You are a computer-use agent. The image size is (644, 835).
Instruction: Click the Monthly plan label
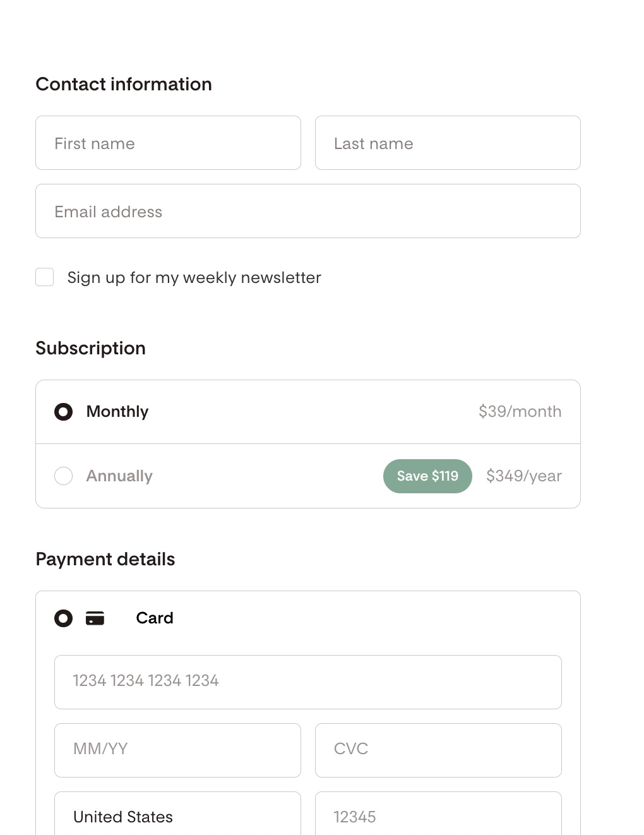(117, 412)
